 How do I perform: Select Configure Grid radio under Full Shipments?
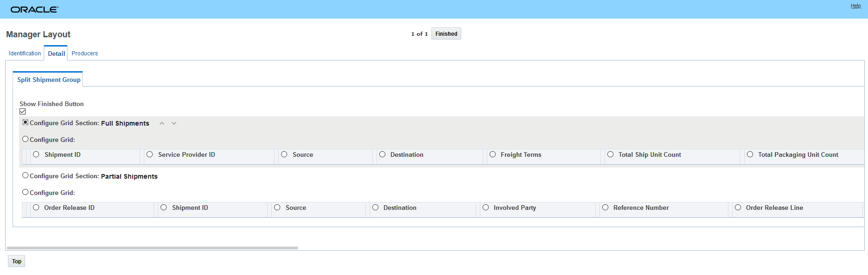coord(26,139)
